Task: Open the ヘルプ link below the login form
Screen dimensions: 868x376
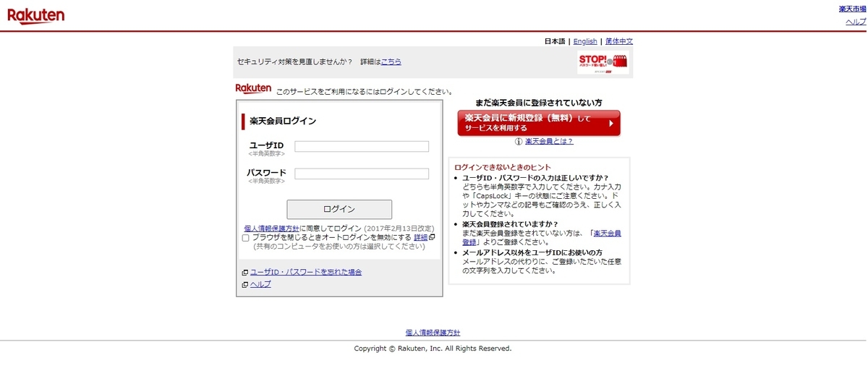Action: [x=260, y=285]
